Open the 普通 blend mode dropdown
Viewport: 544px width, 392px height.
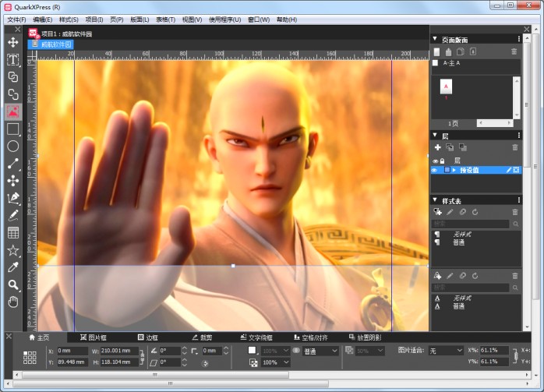tap(320, 351)
